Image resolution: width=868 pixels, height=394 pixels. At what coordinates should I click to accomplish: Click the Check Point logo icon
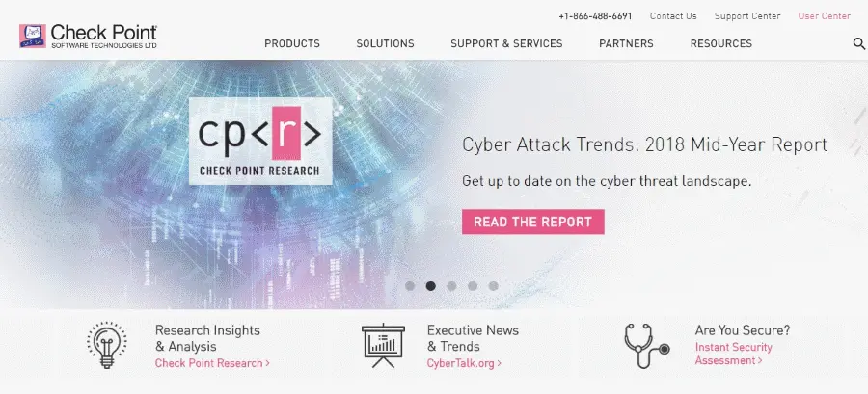point(33,36)
